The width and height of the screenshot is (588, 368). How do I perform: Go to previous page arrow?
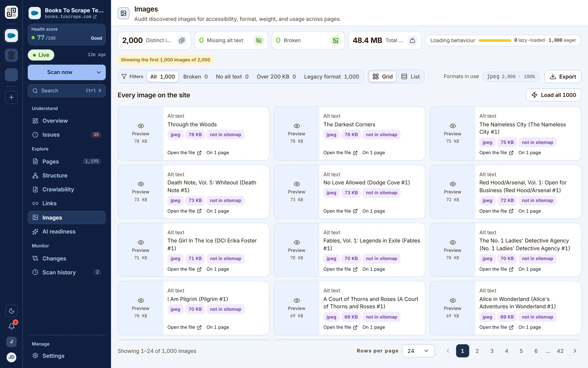(448, 351)
